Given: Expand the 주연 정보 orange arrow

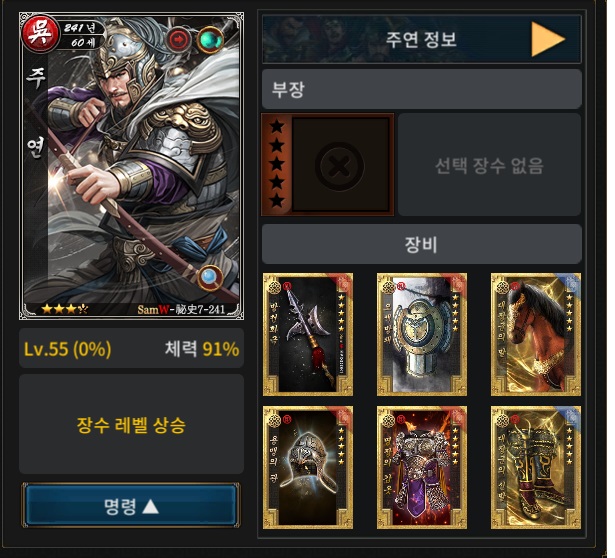Looking at the screenshot, I should click(x=548, y=39).
